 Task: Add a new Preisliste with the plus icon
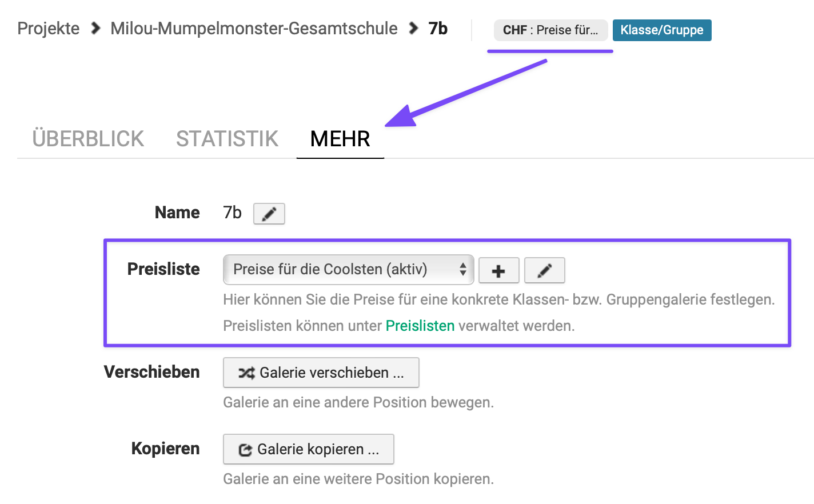click(x=498, y=270)
